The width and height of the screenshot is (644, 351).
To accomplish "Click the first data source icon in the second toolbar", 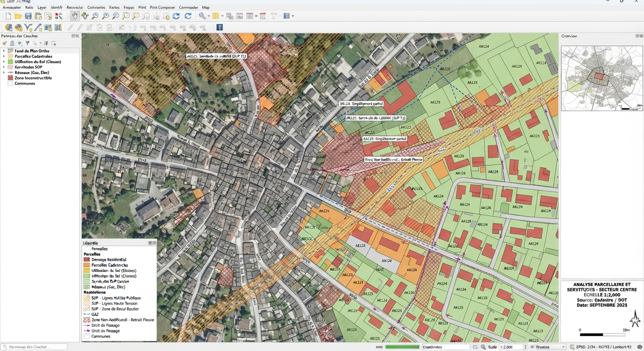I will [x=8, y=27].
